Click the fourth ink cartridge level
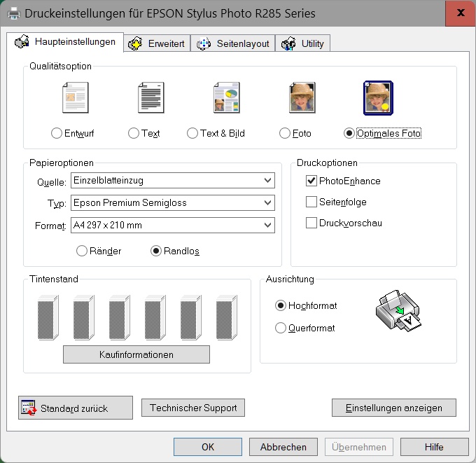 tap(155, 317)
